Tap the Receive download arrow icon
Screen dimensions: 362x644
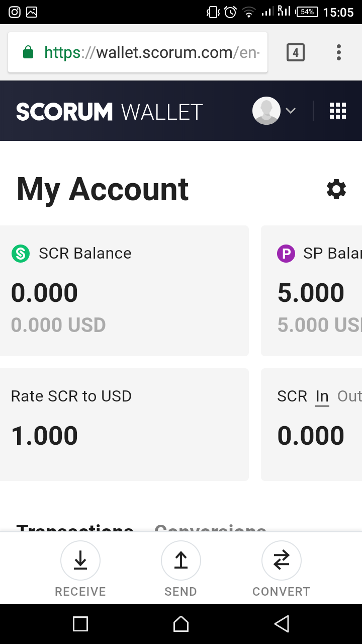80,560
